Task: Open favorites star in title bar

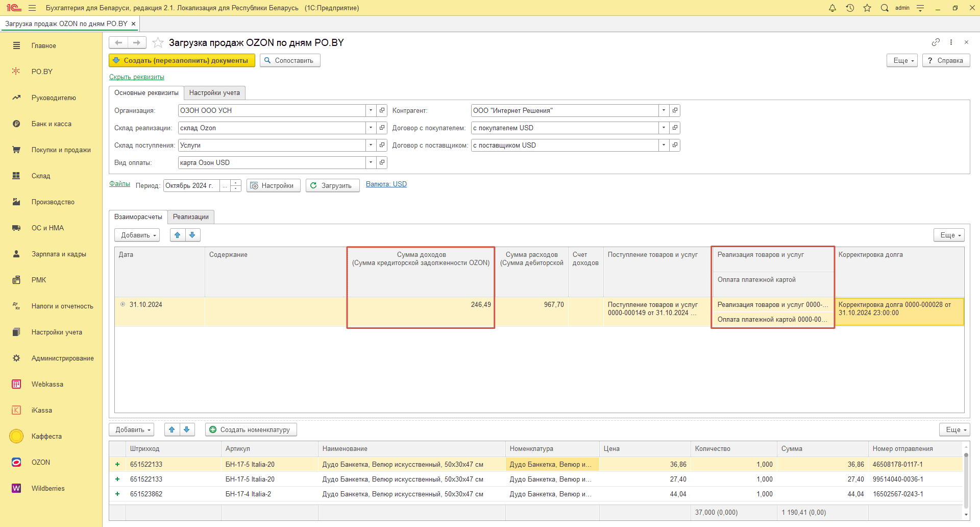Action: coord(867,8)
